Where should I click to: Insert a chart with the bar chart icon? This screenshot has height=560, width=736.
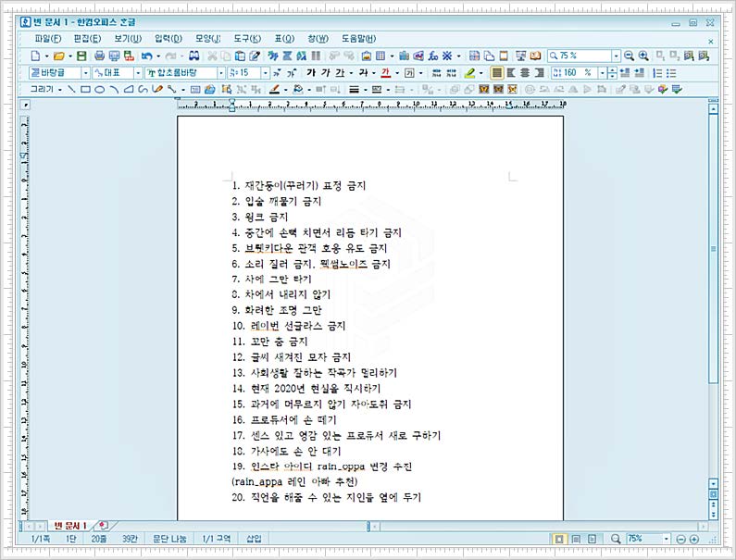click(404, 56)
